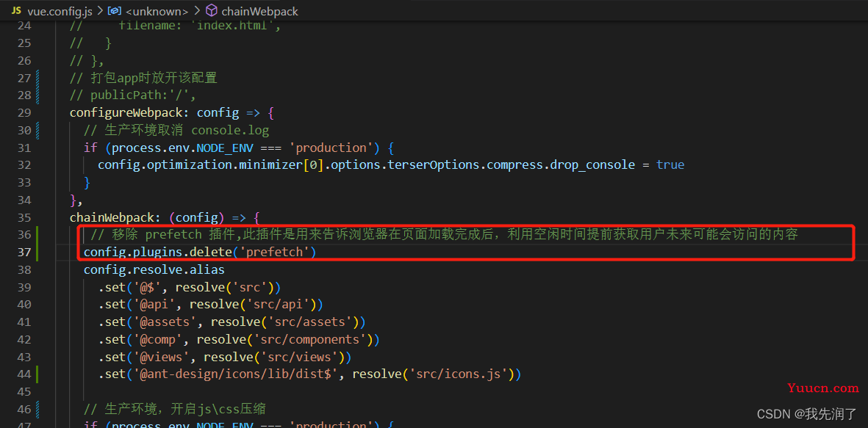Click the <unknown> symbol icon in breadcrumb
This screenshot has height=428, width=868.
114,10
